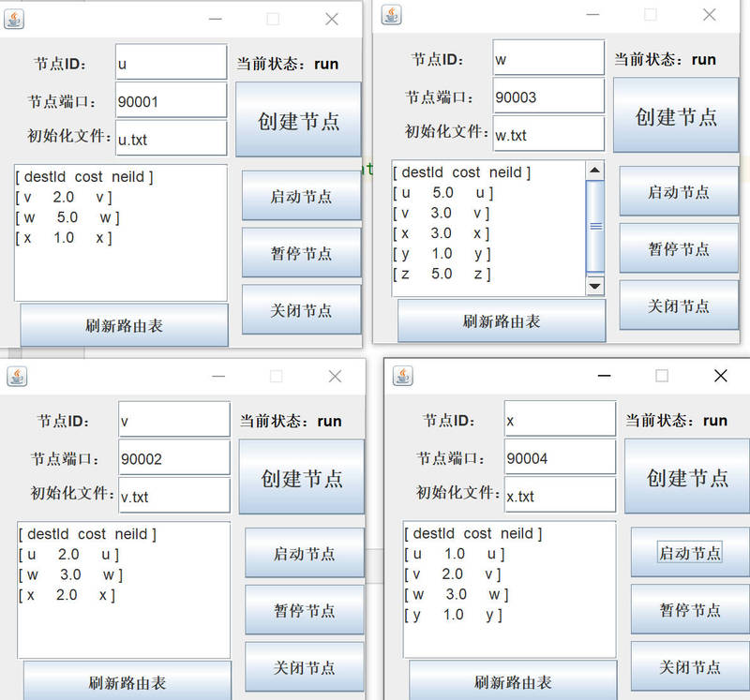Click scrollbar up arrow in node w table
Image resolution: width=750 pixels, height=700 pixels.
(595, 171)
